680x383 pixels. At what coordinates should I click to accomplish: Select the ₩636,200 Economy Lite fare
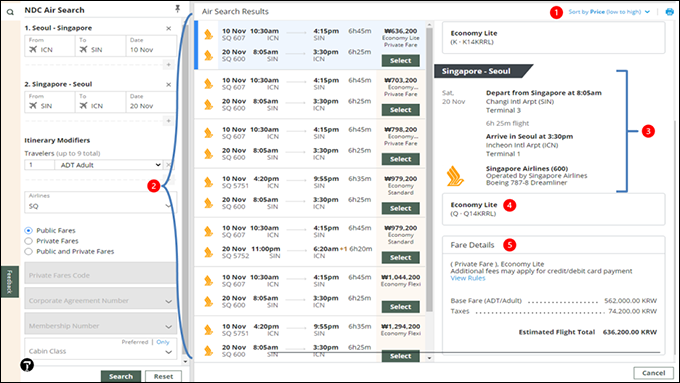(400, 61)
